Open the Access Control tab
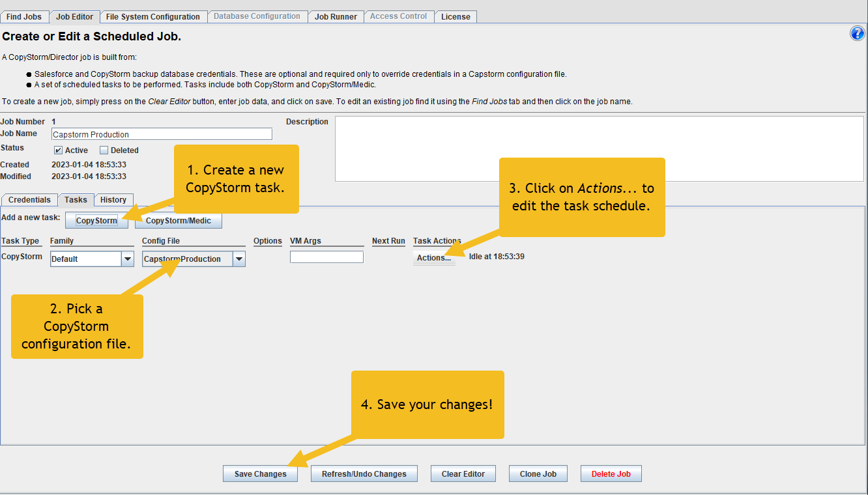868x495 pixels. 399,16
